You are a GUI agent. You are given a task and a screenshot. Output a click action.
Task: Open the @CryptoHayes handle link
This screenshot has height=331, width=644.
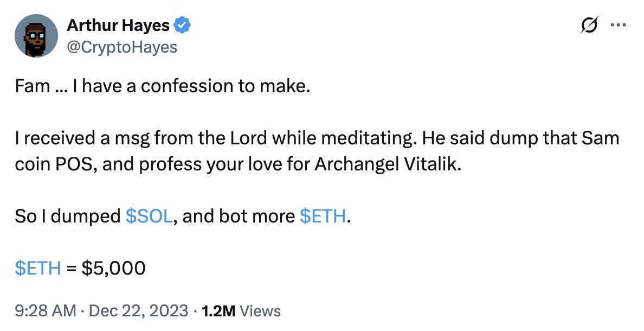122,47
